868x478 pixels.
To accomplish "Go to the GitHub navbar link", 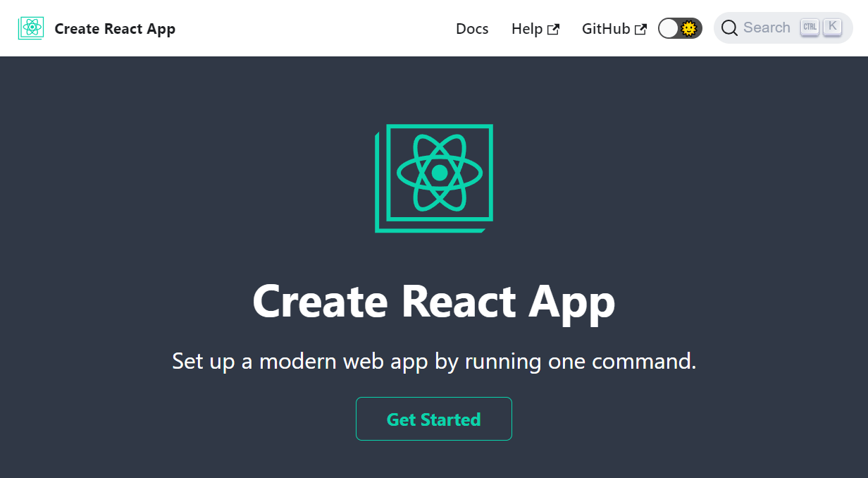I will (x=606, y=29).
